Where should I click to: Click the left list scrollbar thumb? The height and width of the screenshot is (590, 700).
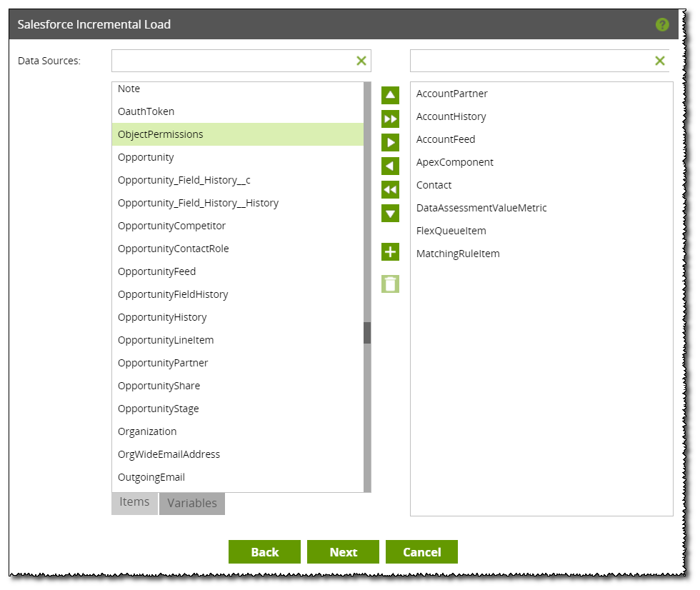[x=367, y=333]
